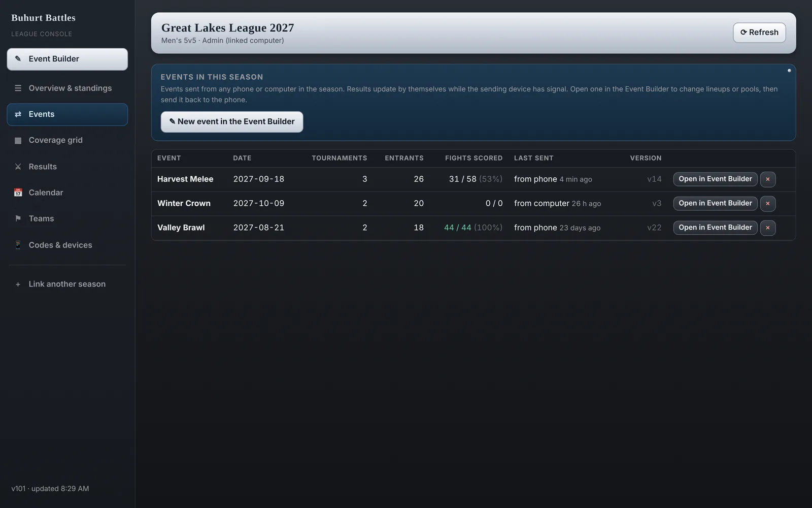Create a new event in the Event Builder
Image resolution: width=812 pixels, height=508 pixels.
click(x=232, y=122)
